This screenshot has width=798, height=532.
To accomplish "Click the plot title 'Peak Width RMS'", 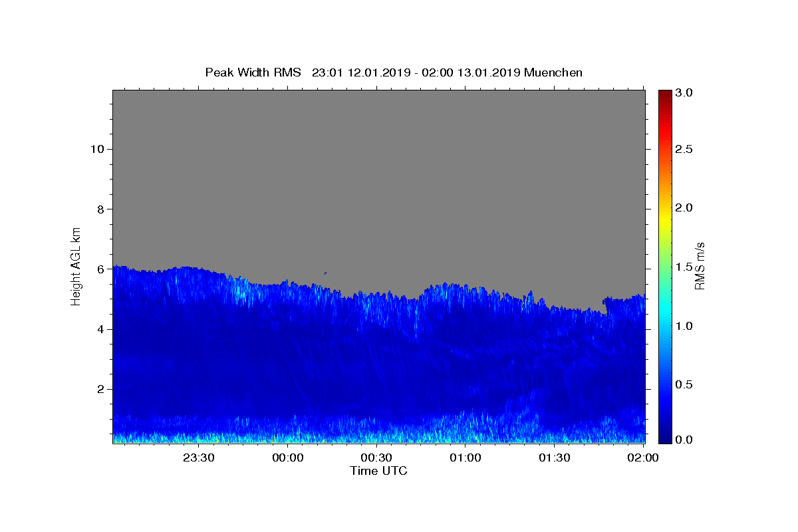I will 253,72.
